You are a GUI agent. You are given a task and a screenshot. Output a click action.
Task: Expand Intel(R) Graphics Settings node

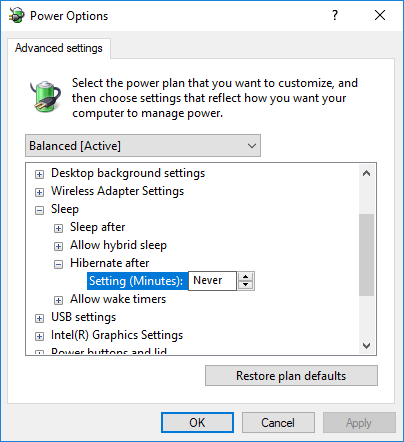point(39,336)
